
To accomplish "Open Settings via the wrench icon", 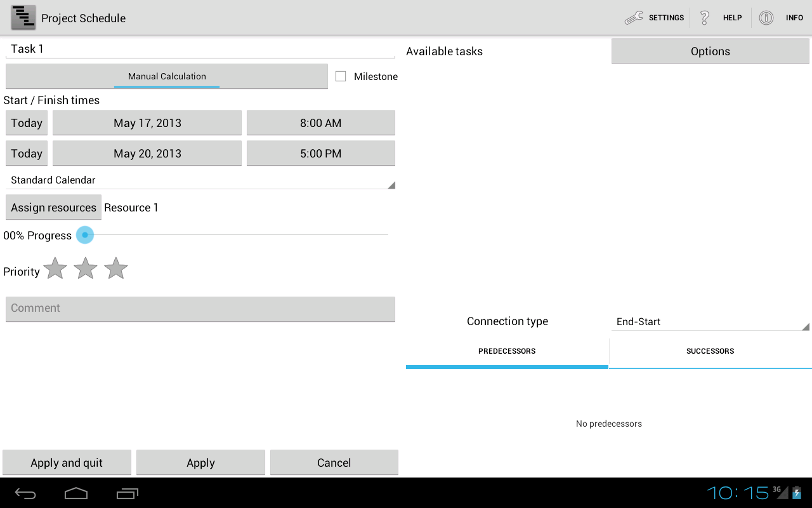I will tap(634, 18).
